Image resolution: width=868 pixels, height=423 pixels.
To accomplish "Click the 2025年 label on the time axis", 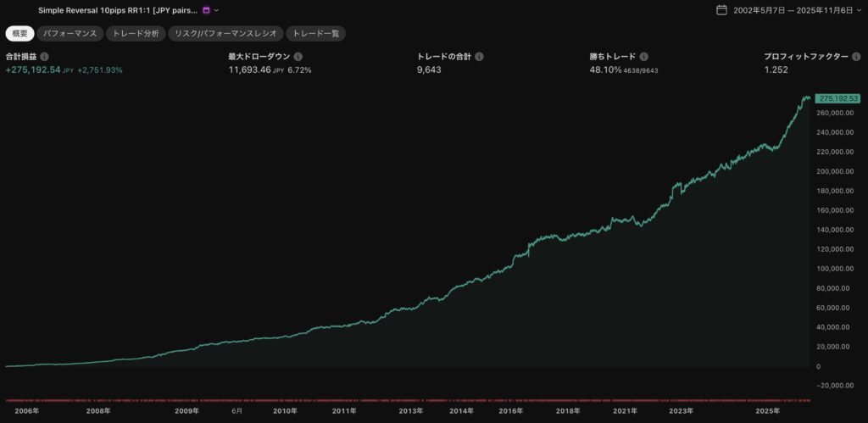I will 768,410.
